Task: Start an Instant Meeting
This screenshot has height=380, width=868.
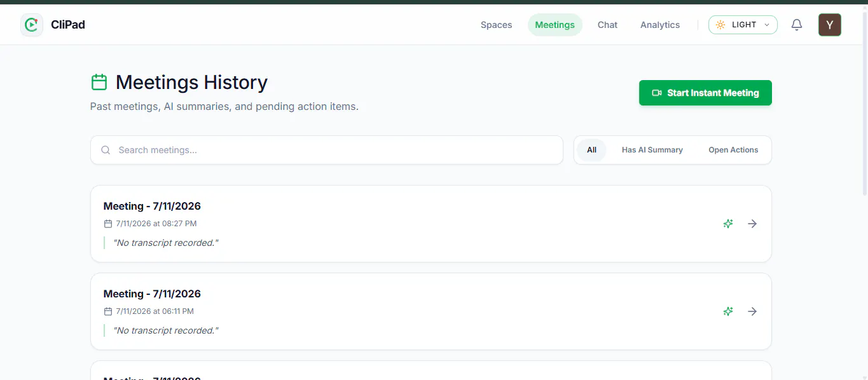Action: click(x=705, y=93)
